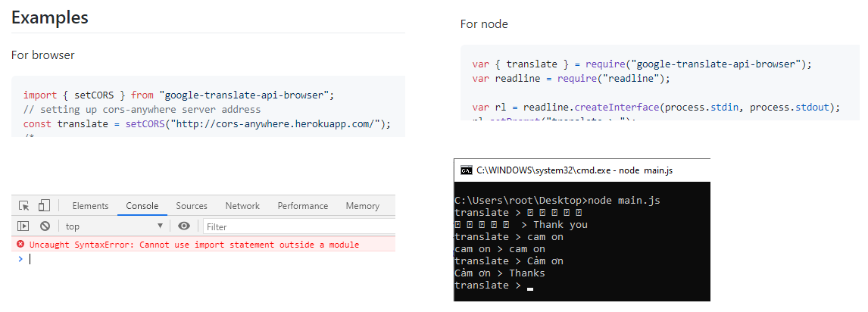Viewport: 868px width, 312px height.
Task: Click the 'For browser' label
Action: point(42,55)
